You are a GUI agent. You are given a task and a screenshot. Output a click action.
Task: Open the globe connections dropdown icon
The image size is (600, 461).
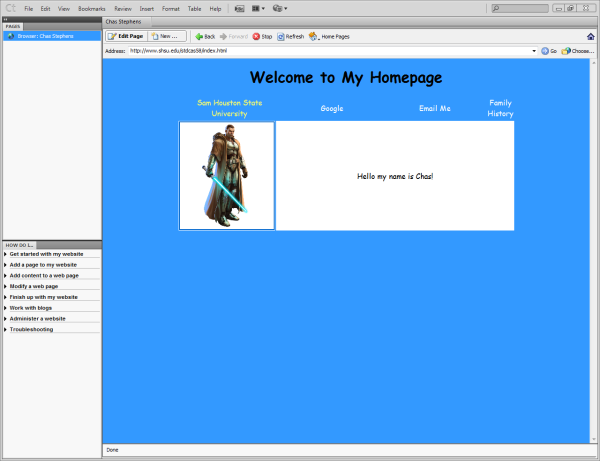[x=280, y=8]
